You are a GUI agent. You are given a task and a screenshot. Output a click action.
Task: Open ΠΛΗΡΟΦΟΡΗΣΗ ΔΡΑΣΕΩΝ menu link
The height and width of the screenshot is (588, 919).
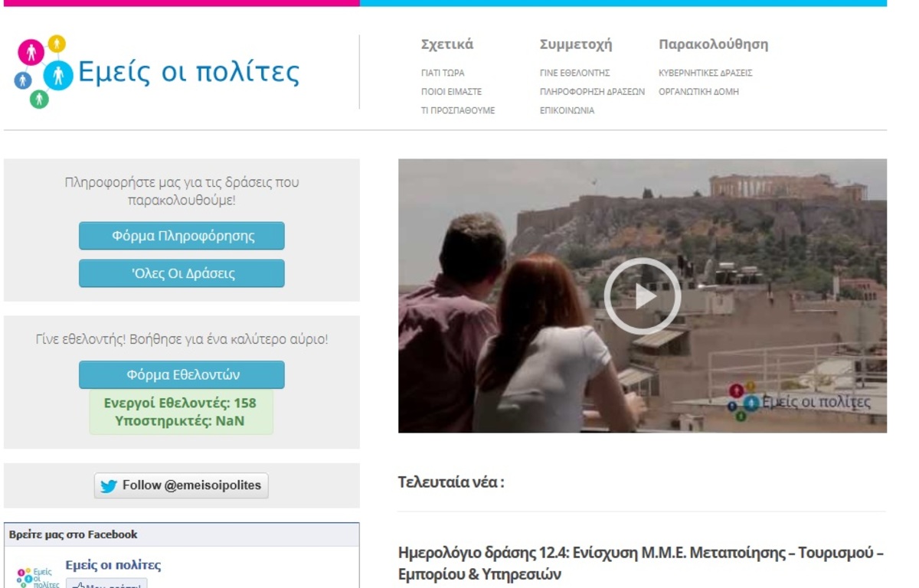(x=592, y=92)
